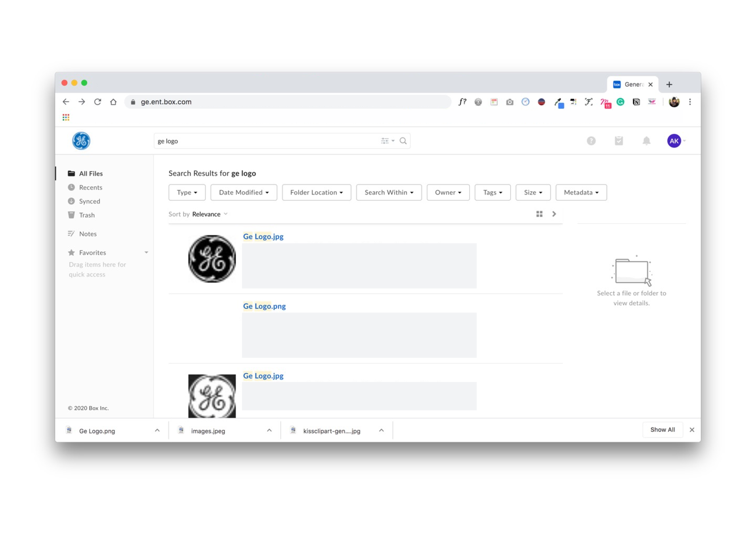Close the downloads bar
The height and width of the screenshot is (538, 756).
(692, 430)
